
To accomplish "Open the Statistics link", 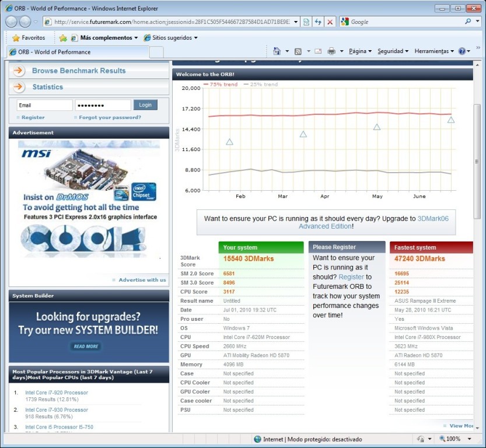I will (48, 87).
